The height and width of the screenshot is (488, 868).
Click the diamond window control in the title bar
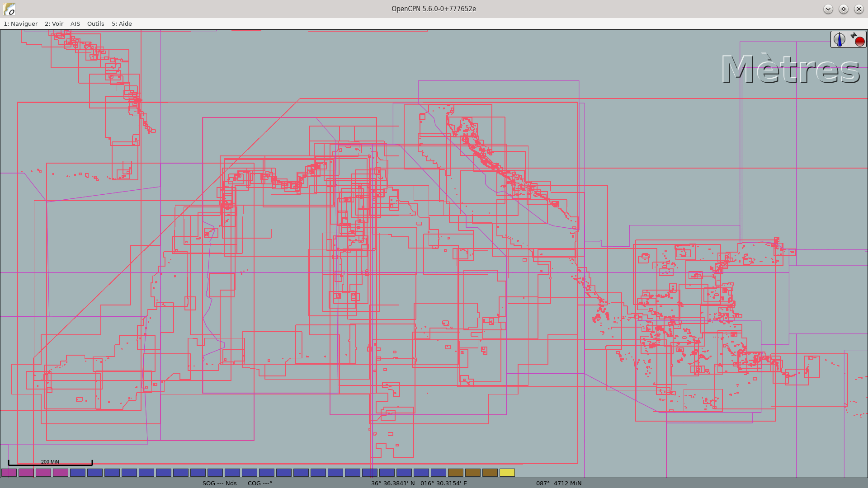point(843,9)
